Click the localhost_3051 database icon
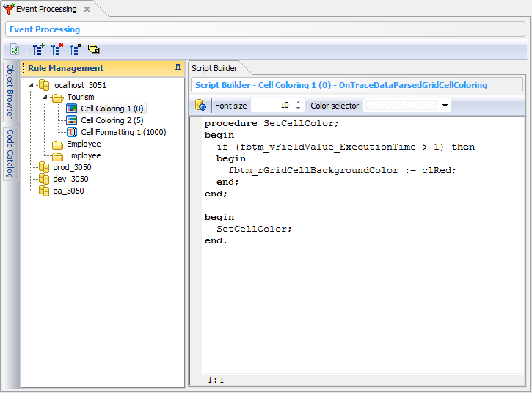Viewport: 532px width, 393px height. coord(44,85)
